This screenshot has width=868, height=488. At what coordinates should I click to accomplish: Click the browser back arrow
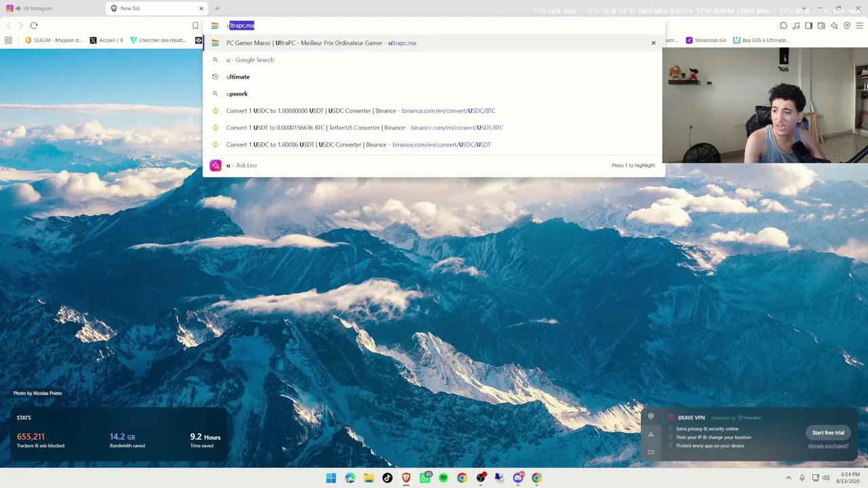tap(8, 26)
